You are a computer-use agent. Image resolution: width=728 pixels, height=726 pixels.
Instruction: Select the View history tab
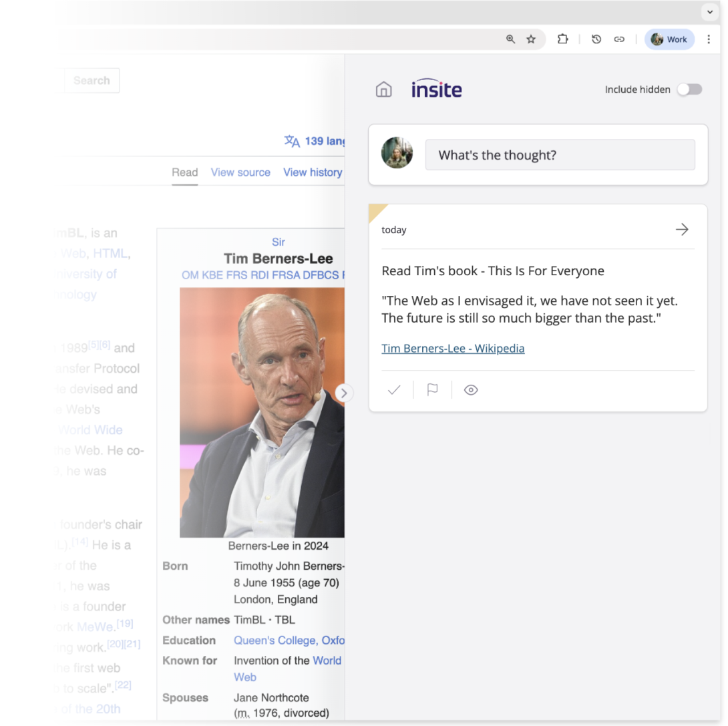coord(313,172)
